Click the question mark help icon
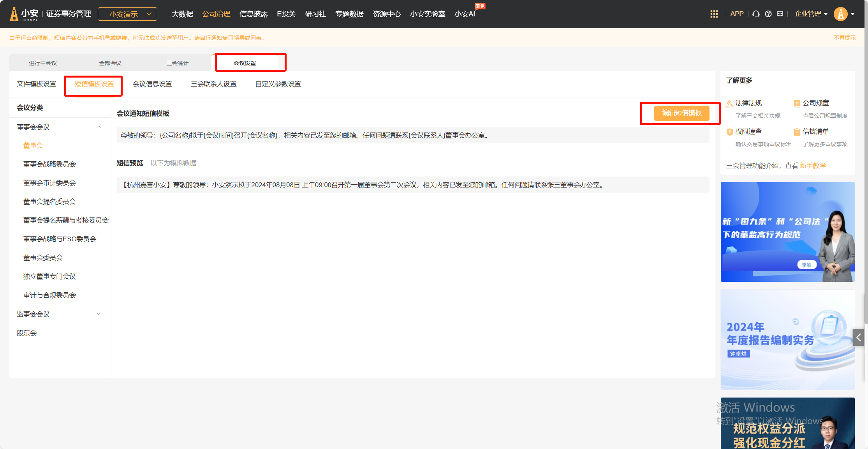Screen dimensions: 868x449 pos(768,14)
